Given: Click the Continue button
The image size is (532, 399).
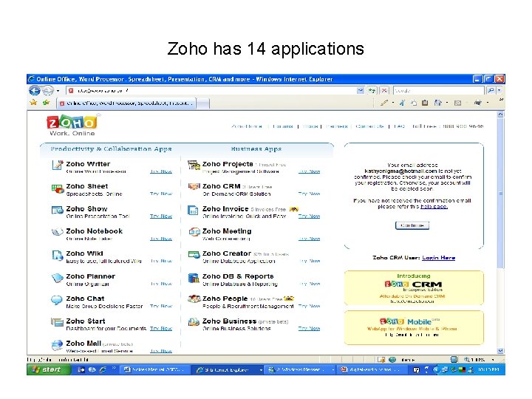Looking at the screenshot, I should [412, 225].
